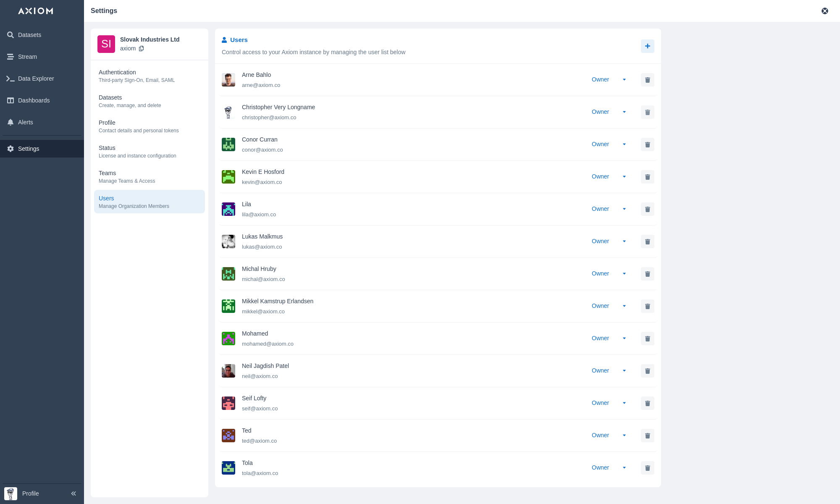Open the Data Explorer terminal icon
The height and width of the screenshot is (504, 840).
coord(10,79)
